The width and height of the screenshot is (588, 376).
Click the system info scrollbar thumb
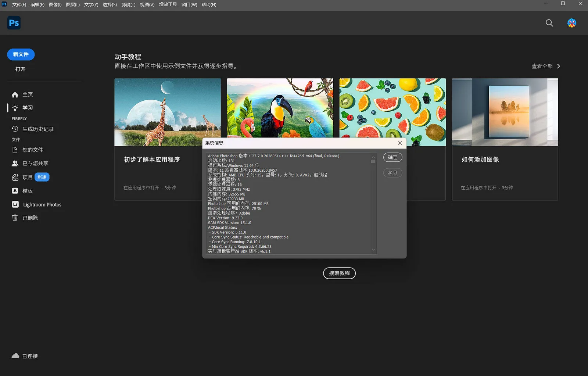coord(373,161)
